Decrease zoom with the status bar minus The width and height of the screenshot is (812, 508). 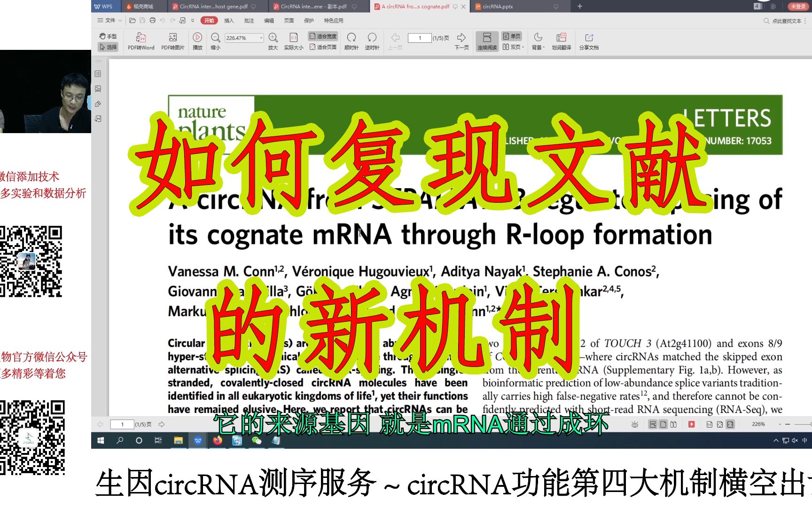tap(788, 424)
